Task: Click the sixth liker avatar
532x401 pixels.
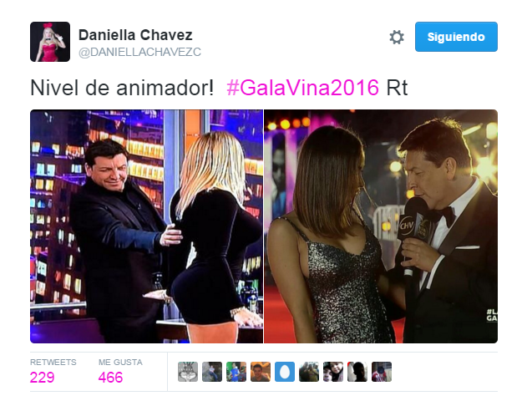Action: (x=309, y=372)
